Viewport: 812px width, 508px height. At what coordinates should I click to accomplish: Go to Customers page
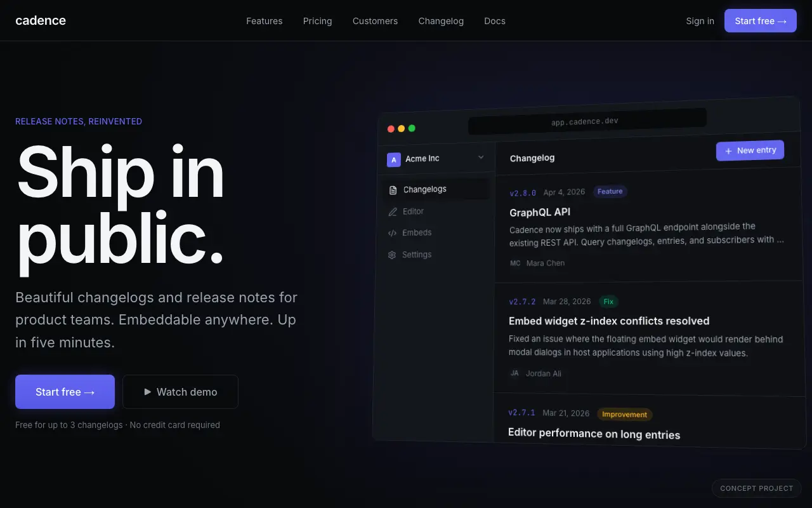[x=375, y=21]
